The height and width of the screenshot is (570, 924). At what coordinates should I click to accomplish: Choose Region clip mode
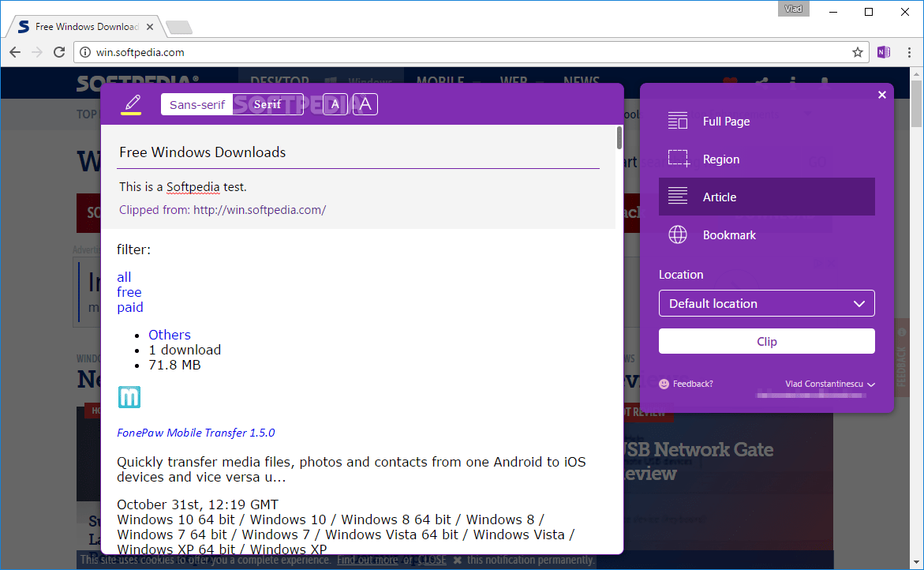pyautogui.click(x=767, y=159)
